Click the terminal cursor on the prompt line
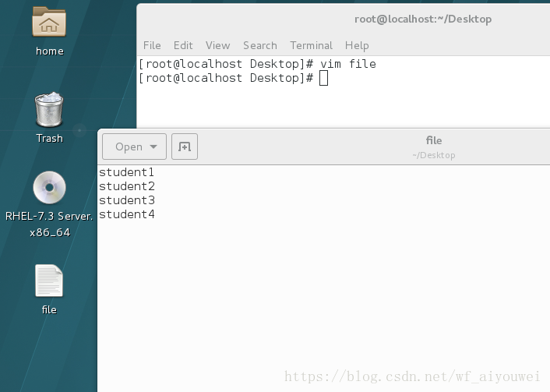Image resolution: width=550 pixels, height=392 pixels. [324, 78]
